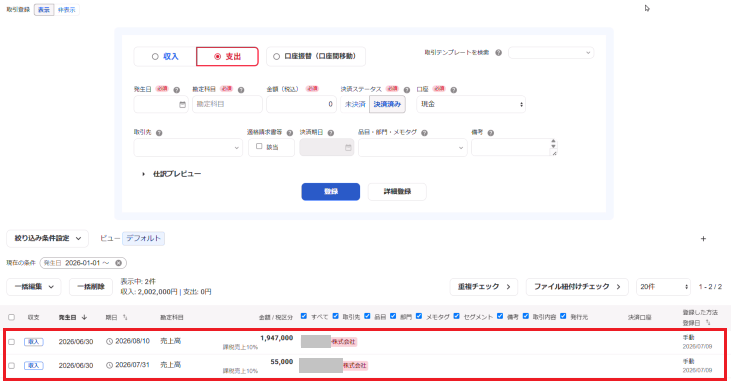
Task: Check the 該当 checkbox
Action: click(259, 146)
